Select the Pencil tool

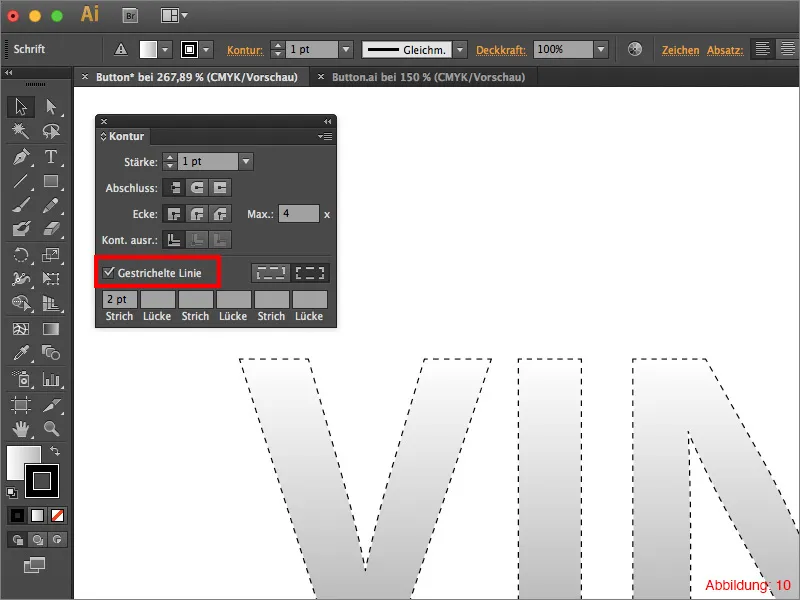51,205
